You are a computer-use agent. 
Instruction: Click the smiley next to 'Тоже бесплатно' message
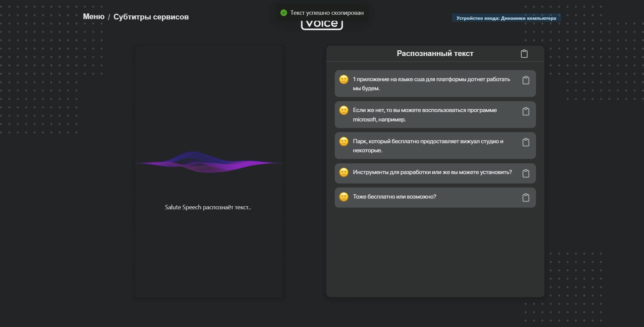[344, 197]
